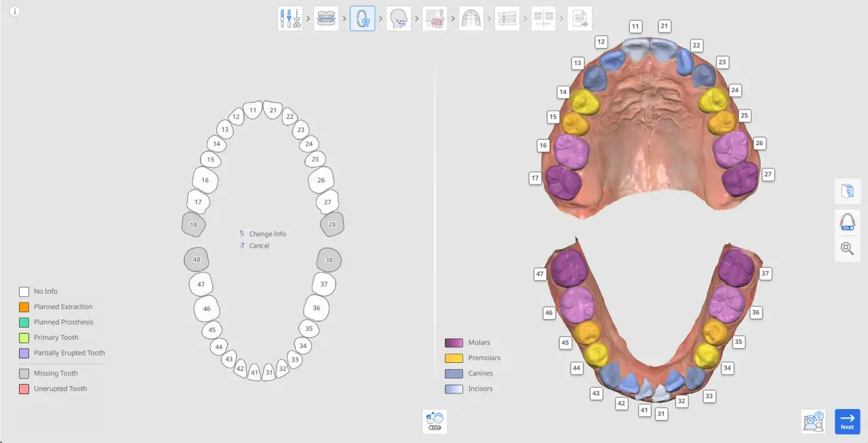Click the 33 label on lower 3D model
This screenshot has width=868, height=443.
(x=709, y=396)
